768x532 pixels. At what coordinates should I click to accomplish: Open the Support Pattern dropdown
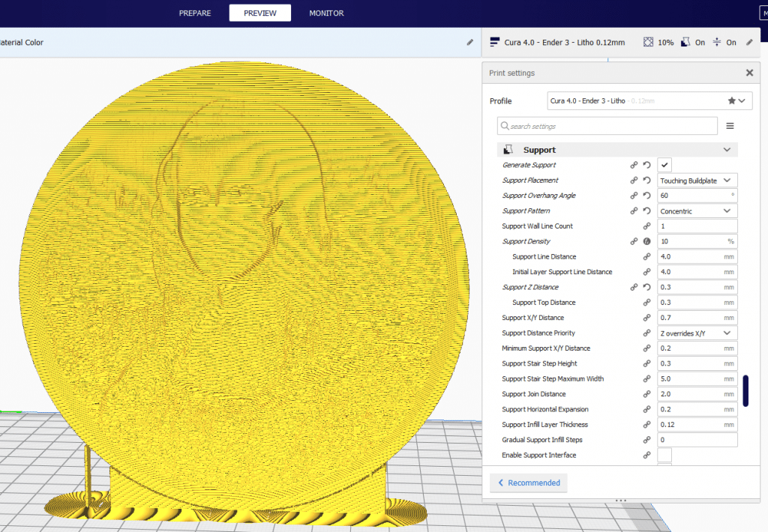[x=697, y=211]
